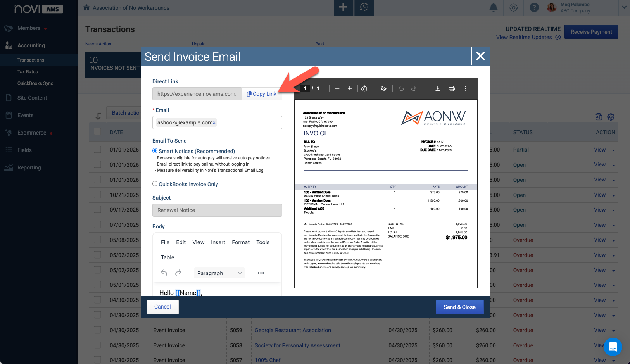Click the undo arrow in body editor
Viewport: 630px width, 364px height.
tap(164, 273)
